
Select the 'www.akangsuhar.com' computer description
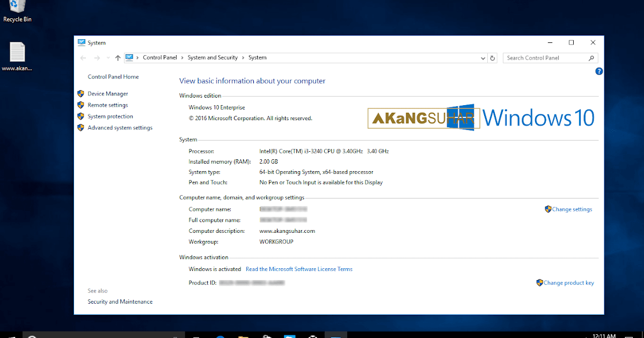click(287, 231)
